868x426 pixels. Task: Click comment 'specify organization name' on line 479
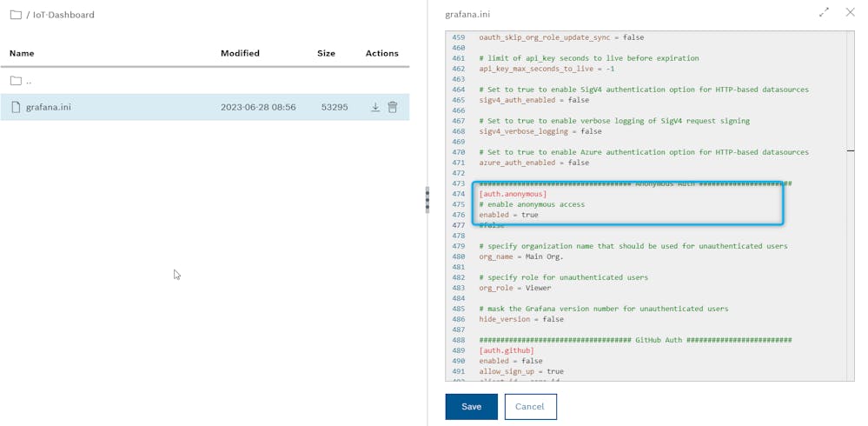[x=633, y=246]
